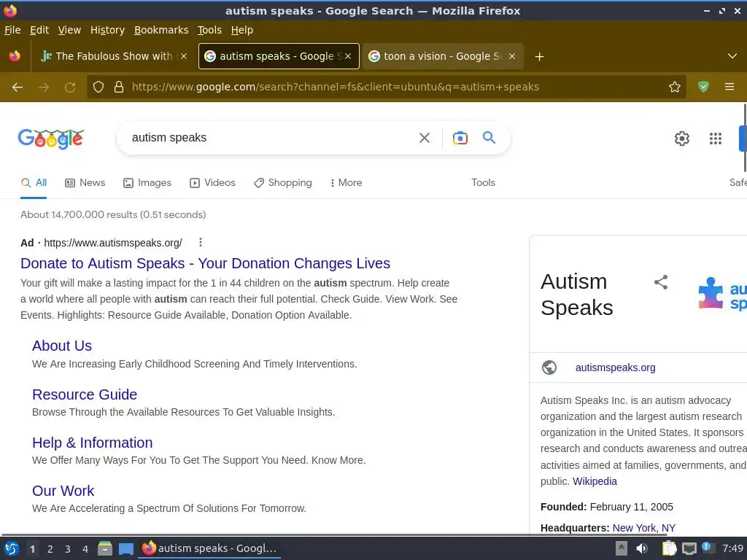Open New York, NY headquarters link
The width and height of the screenshot is (747, 560).
point(643,528)
